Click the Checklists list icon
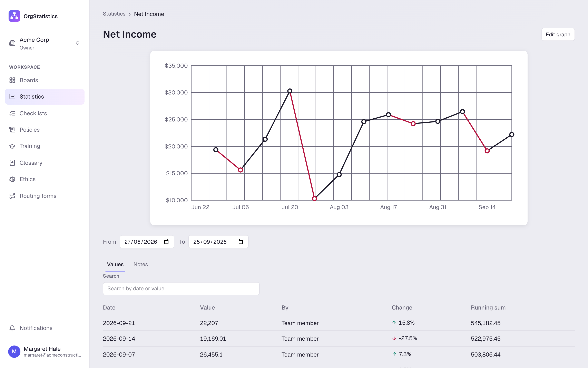The width and height of the screenshot is (588, 368). click(12, 113)
